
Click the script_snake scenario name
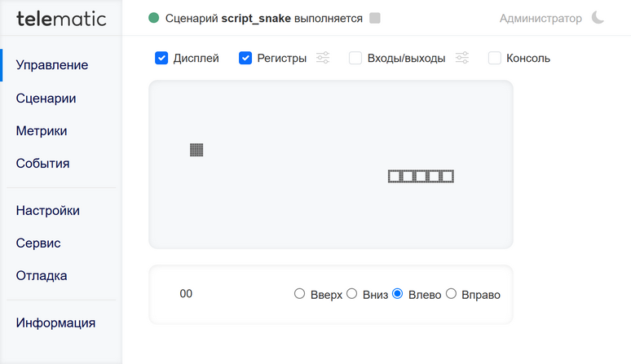click(256, 19)
